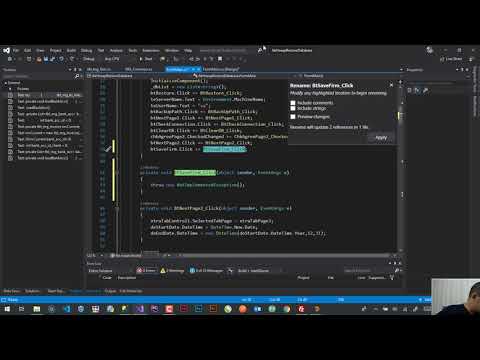Open Visual Studio Code from the taskbar
The height and width of the screenshot is (360, 480).
pos(66,309)
